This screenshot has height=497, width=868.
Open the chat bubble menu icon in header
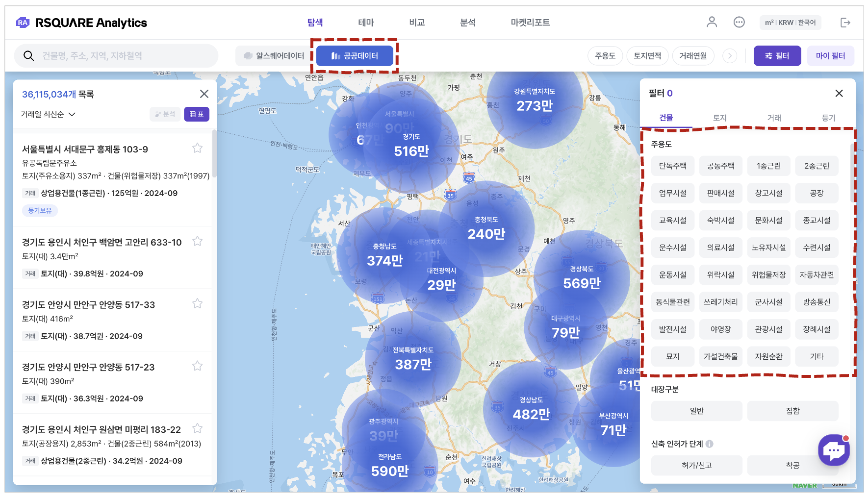[739, 22]
